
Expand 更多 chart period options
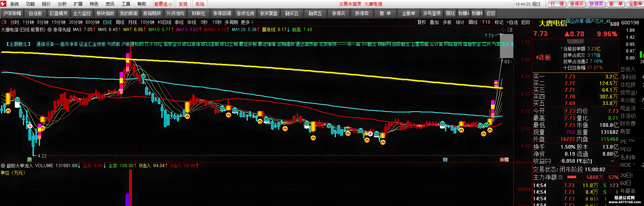247,22
